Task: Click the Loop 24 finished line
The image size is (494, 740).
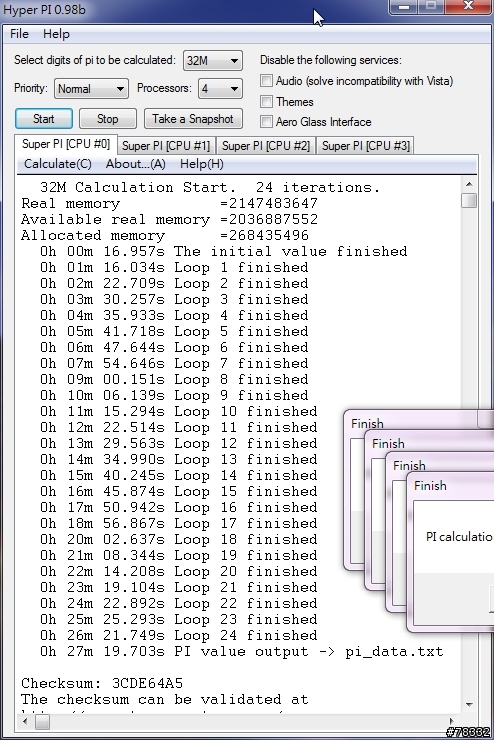Action: click(x=179, y=636)
